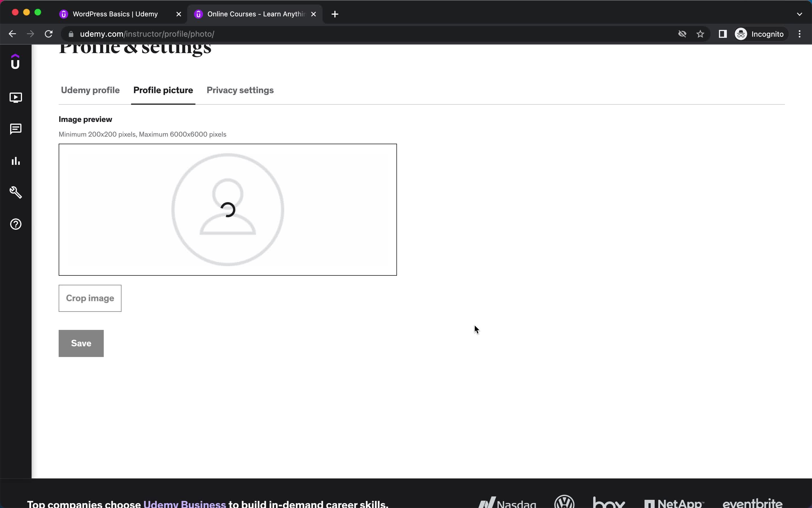812x508 pixels.
Task: Click the address bar URL field
Action: coord(369,34)
